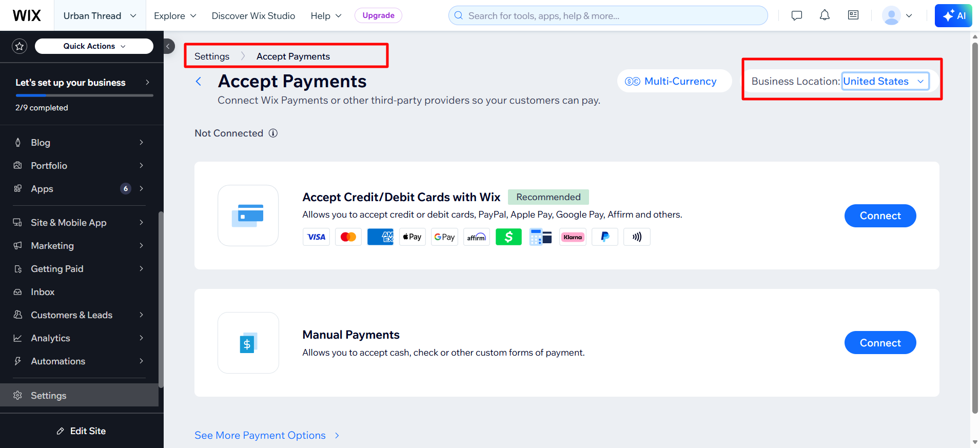This screenshot has height=448, width=980.
Task: Click the page vertical scrollbar
Action: click(975, 228)
